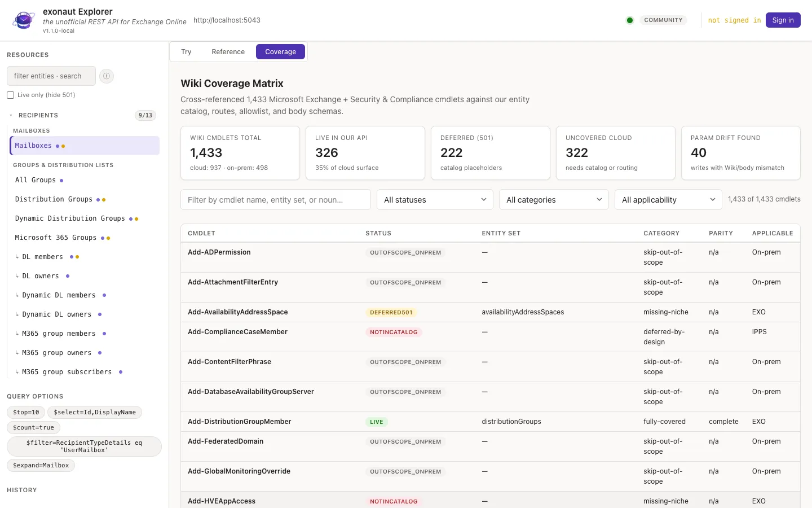Select DL members entity

85,257
